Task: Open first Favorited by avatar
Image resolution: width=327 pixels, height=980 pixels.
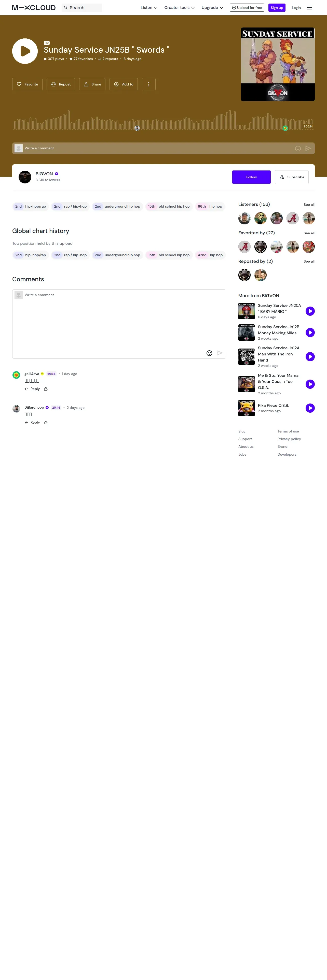Action: 244,247
